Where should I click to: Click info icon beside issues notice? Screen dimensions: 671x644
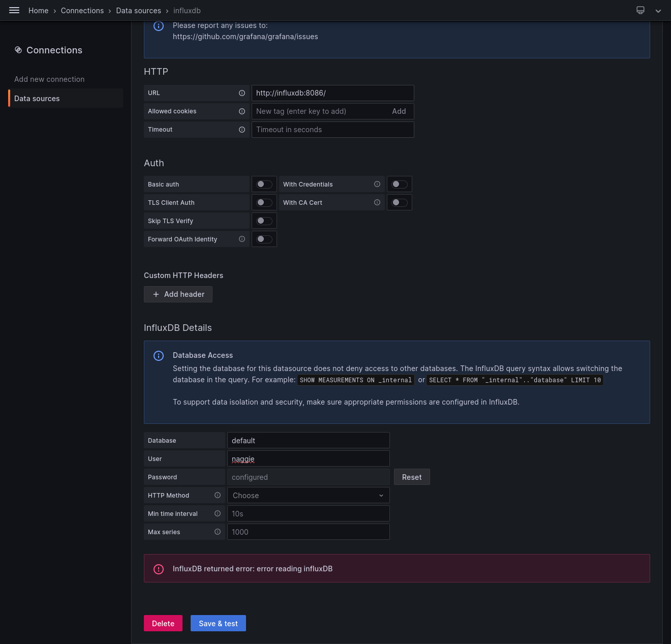point(159,26)
